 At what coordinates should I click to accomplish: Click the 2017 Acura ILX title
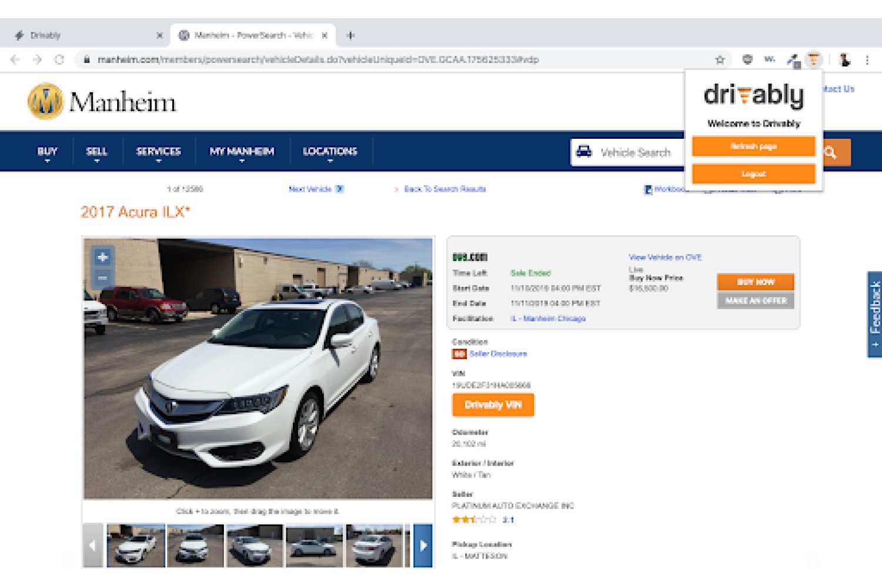(x=135, y=212)
